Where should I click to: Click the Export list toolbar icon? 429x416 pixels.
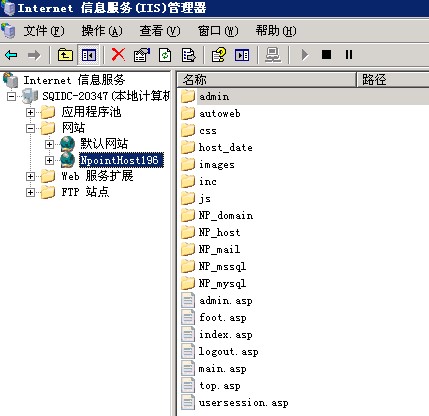coord(189,55)
